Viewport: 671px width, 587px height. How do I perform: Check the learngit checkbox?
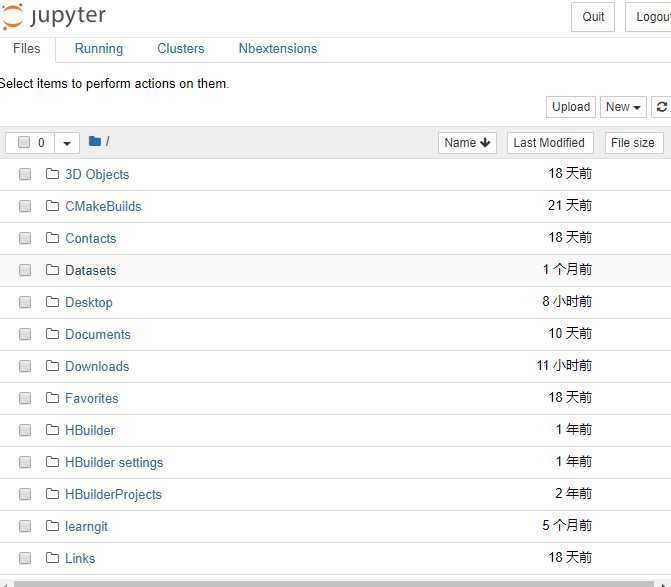point(25,526)
